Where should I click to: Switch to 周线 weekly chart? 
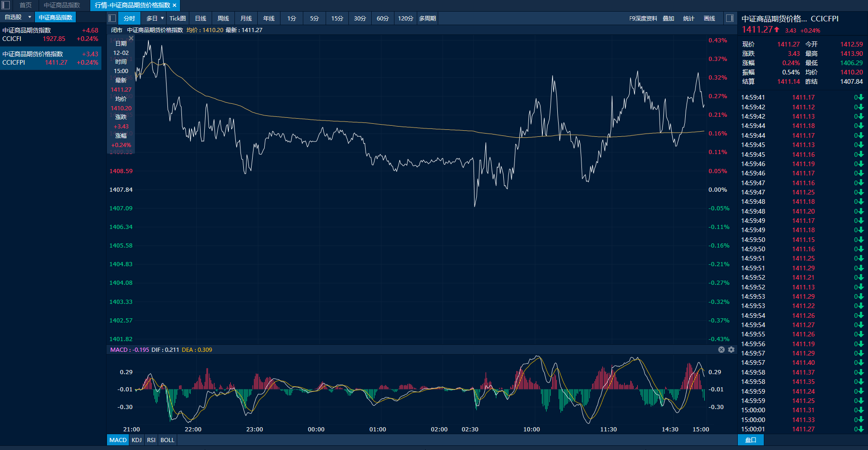(223, 18)
